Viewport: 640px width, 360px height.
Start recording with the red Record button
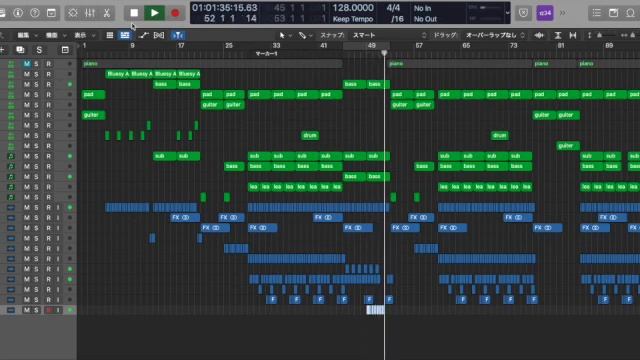tap(175, 13)
